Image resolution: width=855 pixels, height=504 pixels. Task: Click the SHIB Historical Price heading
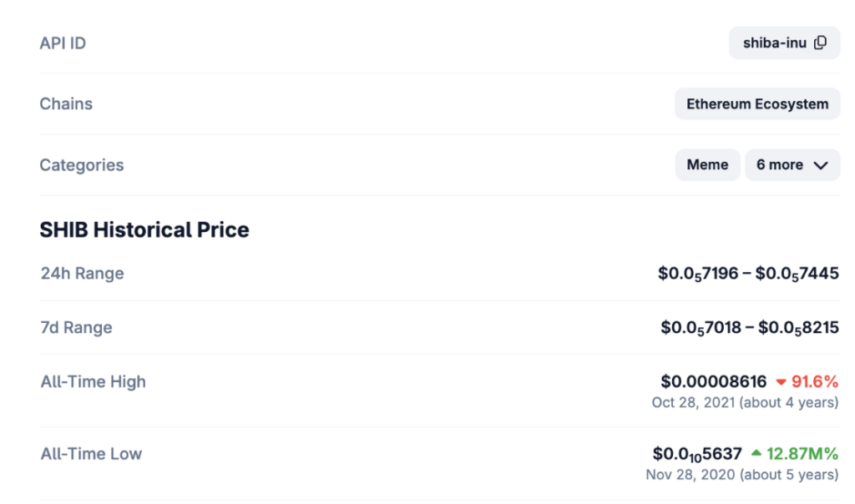(144, 229)
